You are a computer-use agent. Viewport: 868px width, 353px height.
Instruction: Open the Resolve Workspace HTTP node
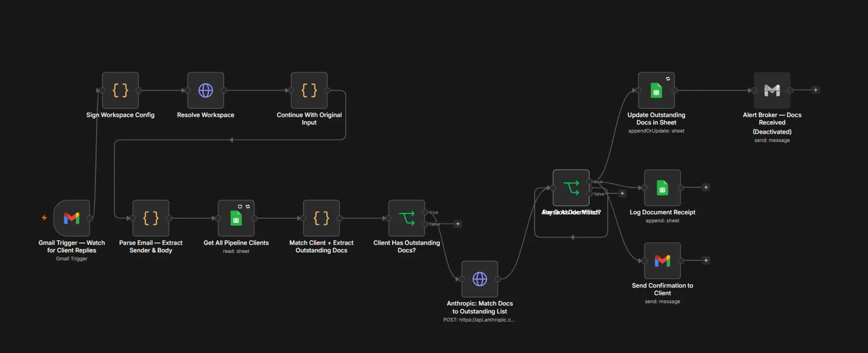206,91
